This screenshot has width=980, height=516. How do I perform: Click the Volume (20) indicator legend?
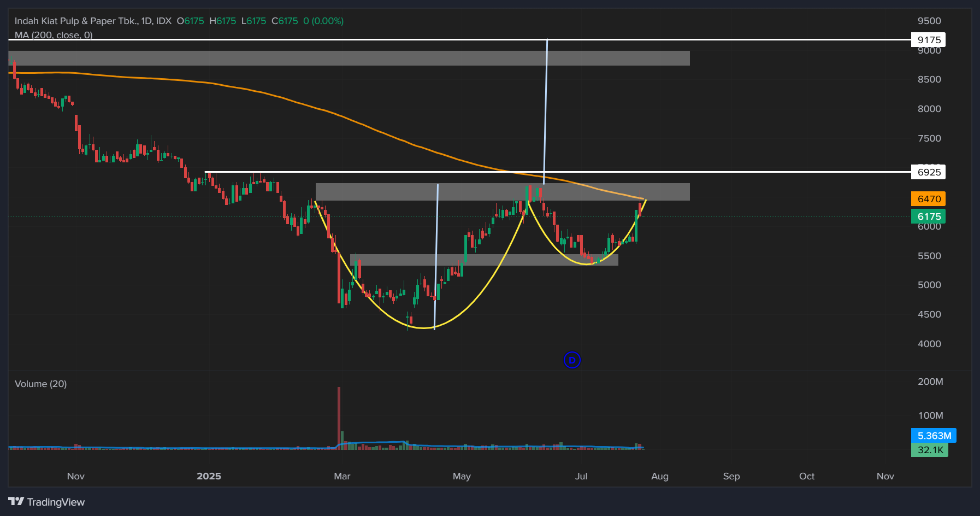point(41,384)
